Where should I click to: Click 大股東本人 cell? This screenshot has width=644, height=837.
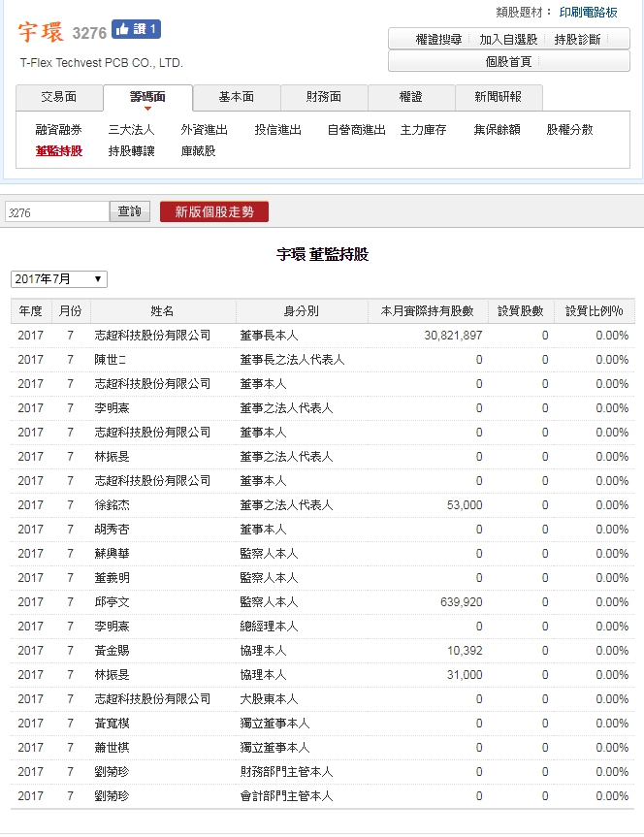(x=269, y=699)
